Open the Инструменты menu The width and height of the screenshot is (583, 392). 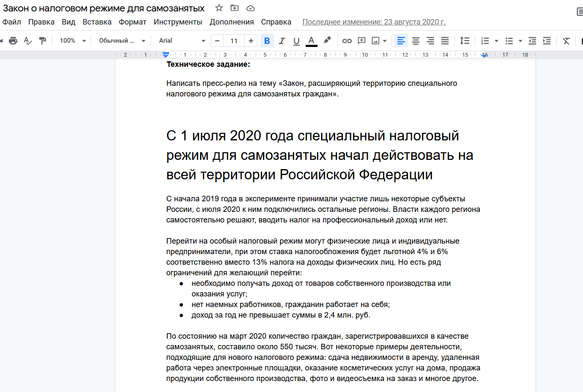[178, 22]
